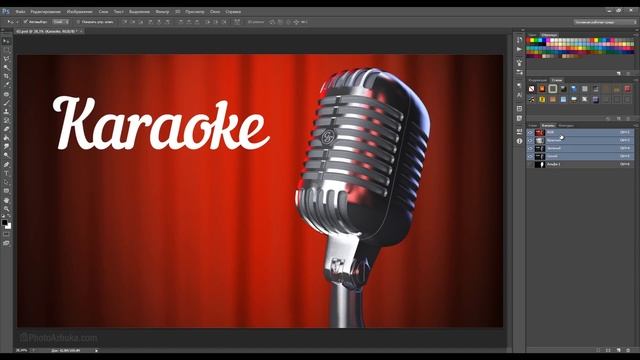Open the Styles panel flyout menu
Screen dimensions: 640x360
click(x=635, y=80)
